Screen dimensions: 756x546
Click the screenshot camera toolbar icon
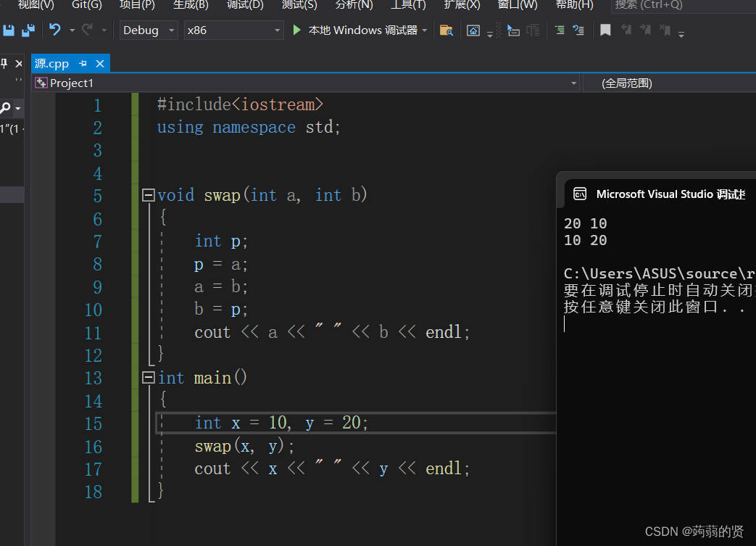pyautogui.click(x=473, y=31)
